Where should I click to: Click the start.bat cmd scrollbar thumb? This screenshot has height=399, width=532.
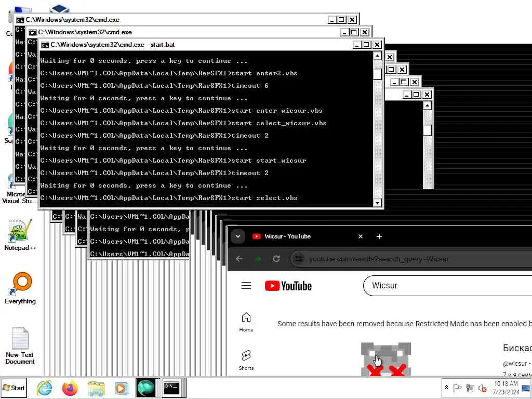click(377, 74)
